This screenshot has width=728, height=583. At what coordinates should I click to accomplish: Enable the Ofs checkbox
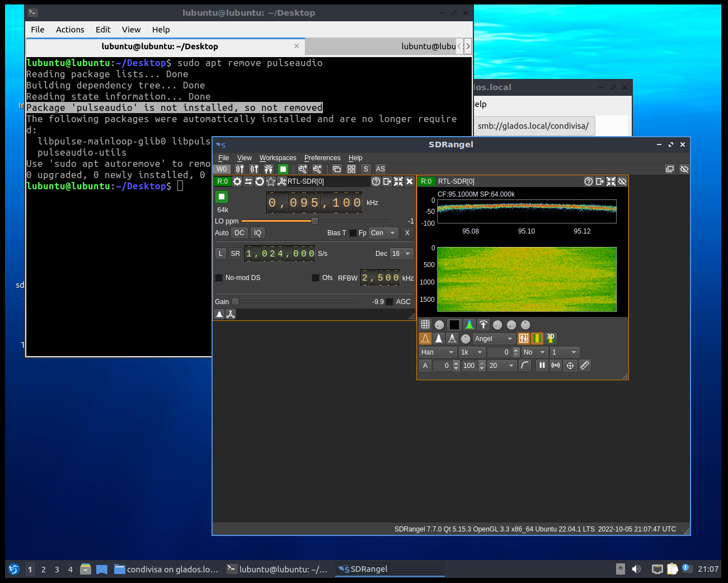click(315, 277)
